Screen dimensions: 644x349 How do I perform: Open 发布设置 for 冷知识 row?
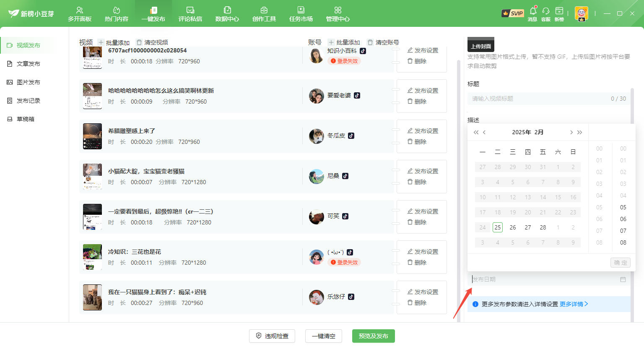point(423,252)
